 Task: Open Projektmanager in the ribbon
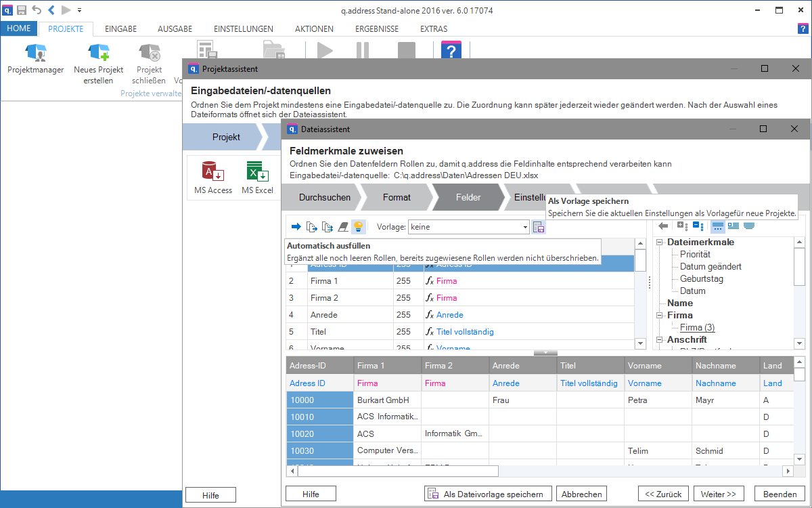(36, 60)
